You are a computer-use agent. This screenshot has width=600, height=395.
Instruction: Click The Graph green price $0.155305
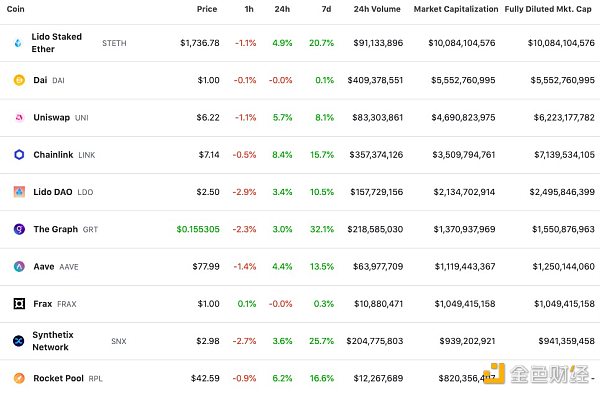(198, 229)
